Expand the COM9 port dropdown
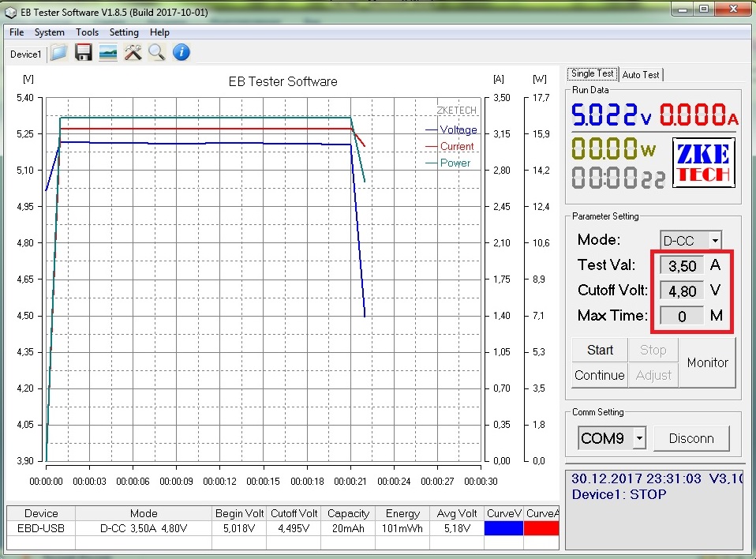The height and width of the screenshot is (559, 756). 639,438
